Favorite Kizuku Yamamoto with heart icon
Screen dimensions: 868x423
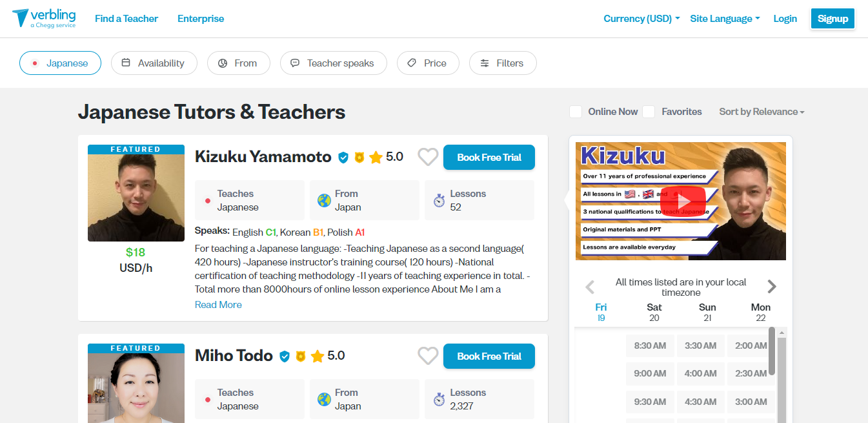(428, 157)
